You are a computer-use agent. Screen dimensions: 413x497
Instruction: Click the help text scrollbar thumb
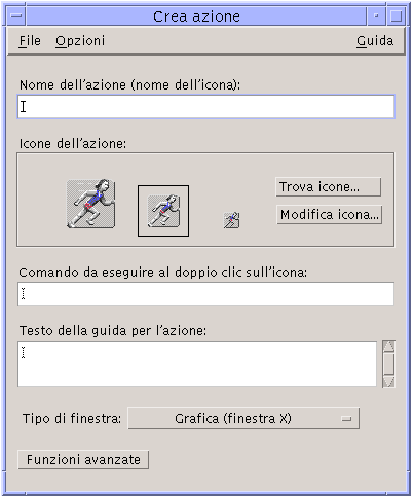click(x=388, y=364)
